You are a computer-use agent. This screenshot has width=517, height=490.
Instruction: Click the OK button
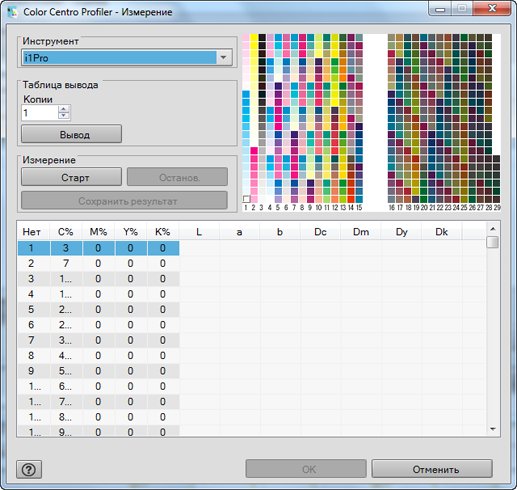(306, 469)
